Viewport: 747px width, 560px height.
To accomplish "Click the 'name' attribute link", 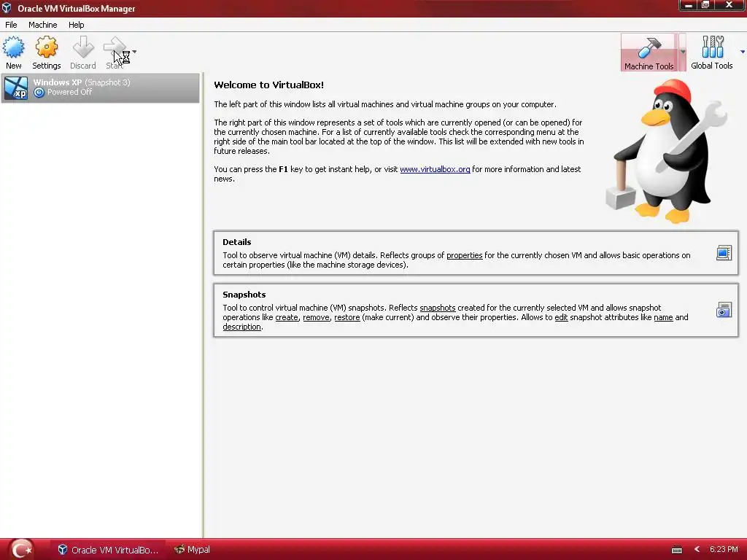I will coord(663,317).
